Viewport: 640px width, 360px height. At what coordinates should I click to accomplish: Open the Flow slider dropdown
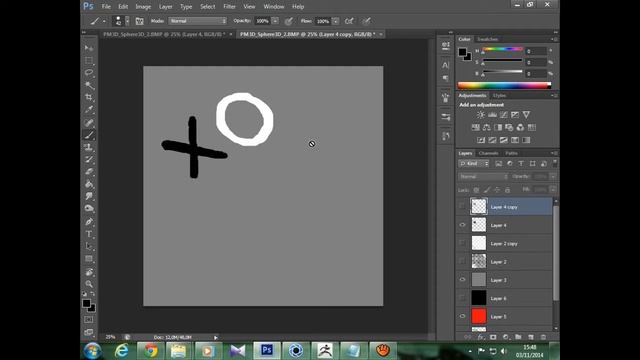tap(335, 21)
